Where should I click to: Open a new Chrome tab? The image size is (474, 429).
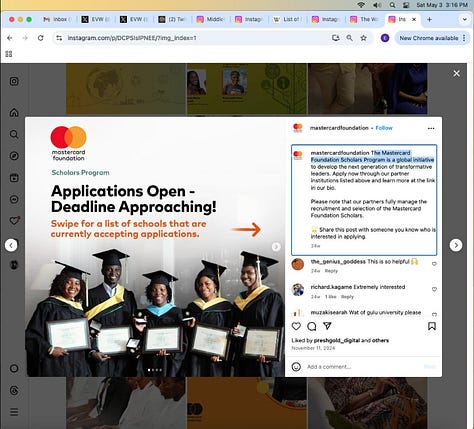429,19
